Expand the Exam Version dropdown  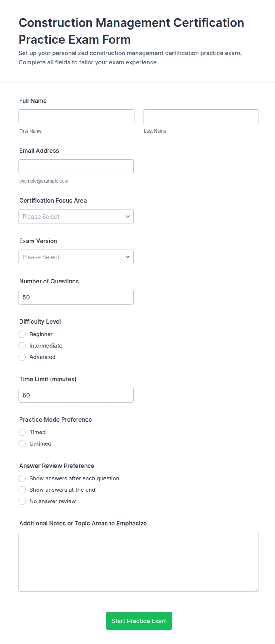pos(76,257)
